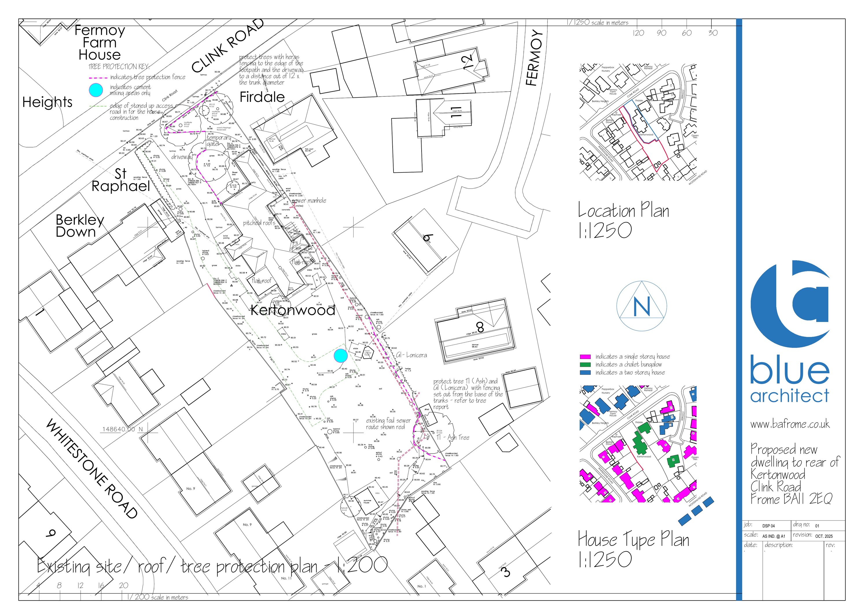This screenshot has height=613, width=868.
Task: Click the green dashed access road line in the key
Action: click(x=98, y=106)
